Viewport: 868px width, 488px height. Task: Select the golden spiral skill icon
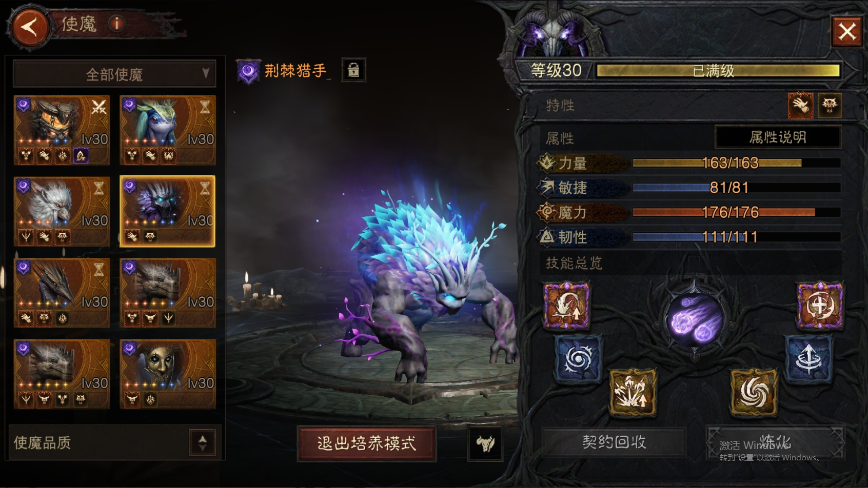click(754, 393)
